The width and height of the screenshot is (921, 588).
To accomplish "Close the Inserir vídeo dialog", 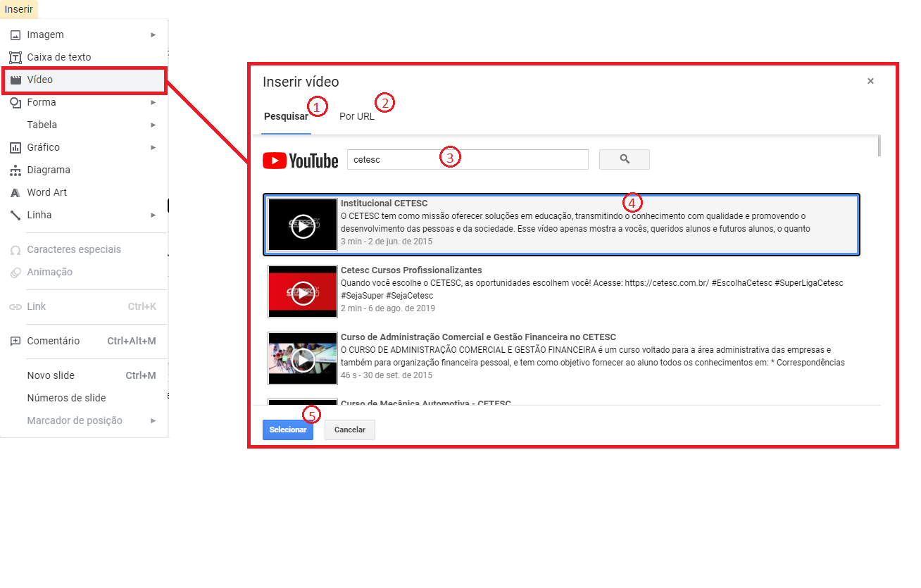I will (x=870, y=81).
